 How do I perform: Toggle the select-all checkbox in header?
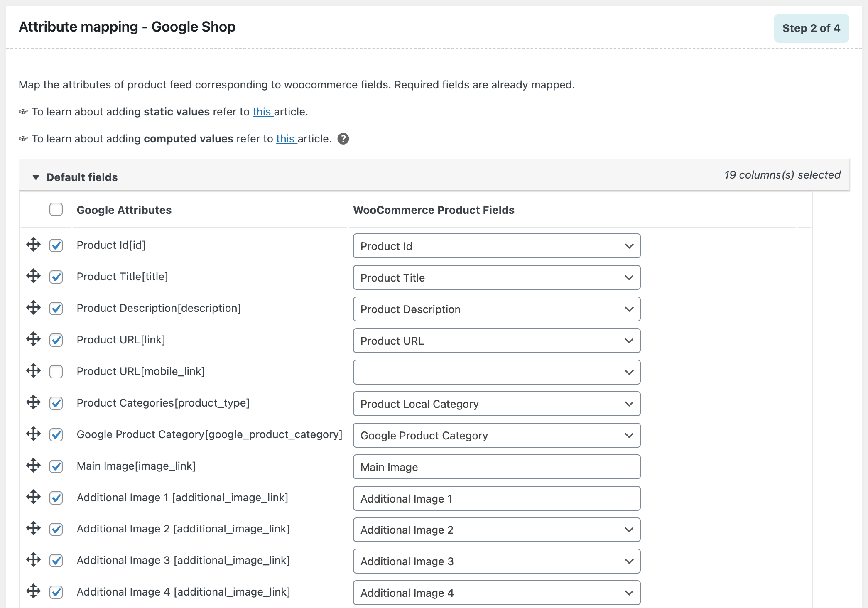tap(56, 210)
